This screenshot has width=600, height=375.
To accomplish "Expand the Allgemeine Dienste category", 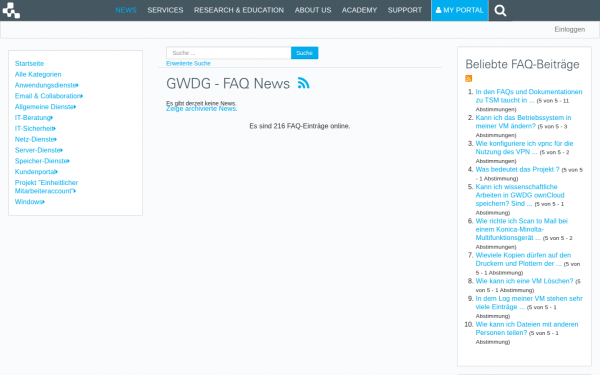I will click(x=46, y=107).
